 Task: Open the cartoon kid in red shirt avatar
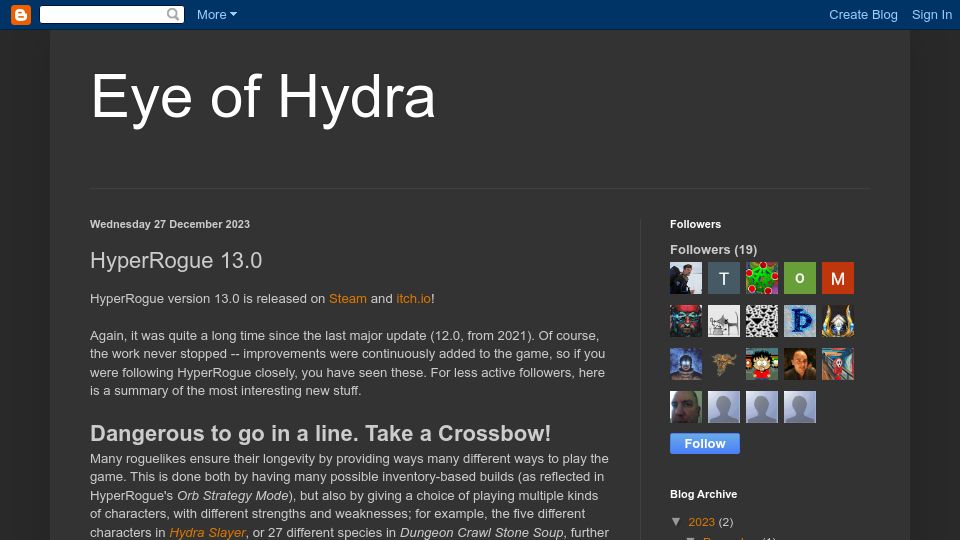(x=762, y=364)
